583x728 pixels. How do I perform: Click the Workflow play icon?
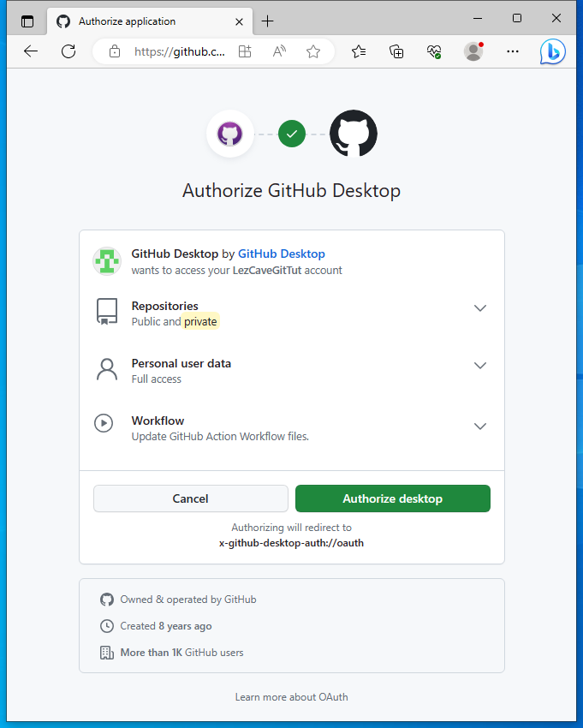[104, 423]
